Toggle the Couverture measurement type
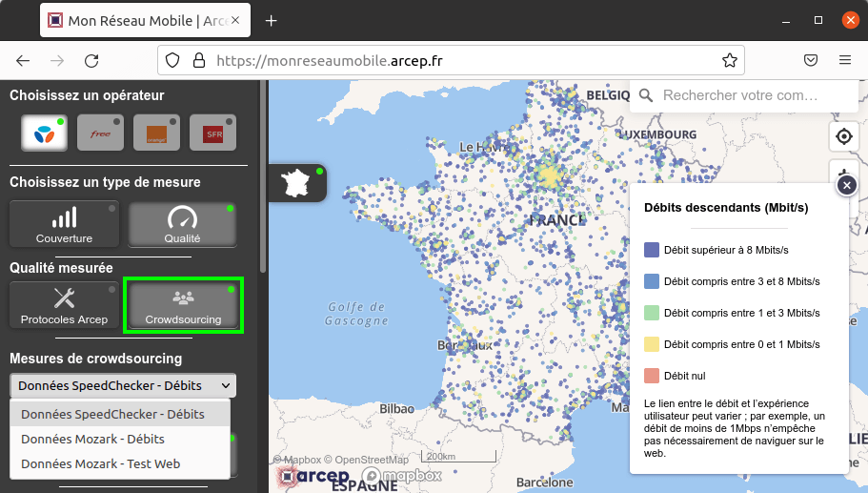The height and width of the screenshot is (493, 868). click(65, 224)
